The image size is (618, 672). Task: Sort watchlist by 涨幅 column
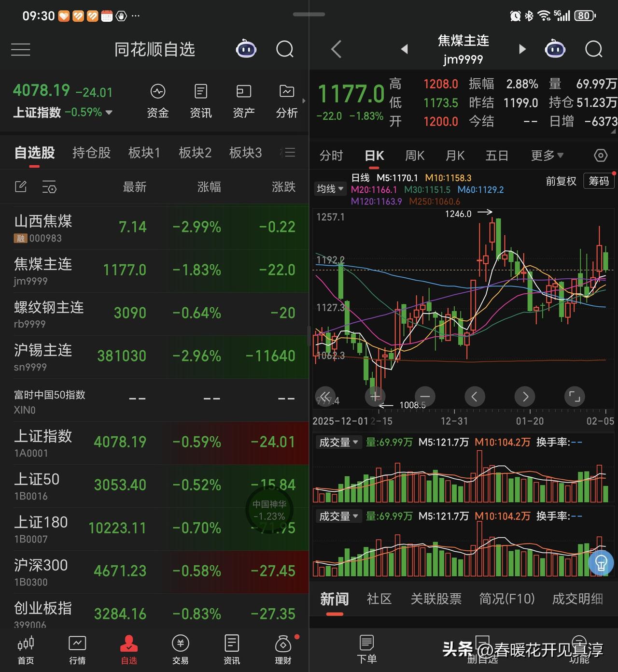point(209,187)
